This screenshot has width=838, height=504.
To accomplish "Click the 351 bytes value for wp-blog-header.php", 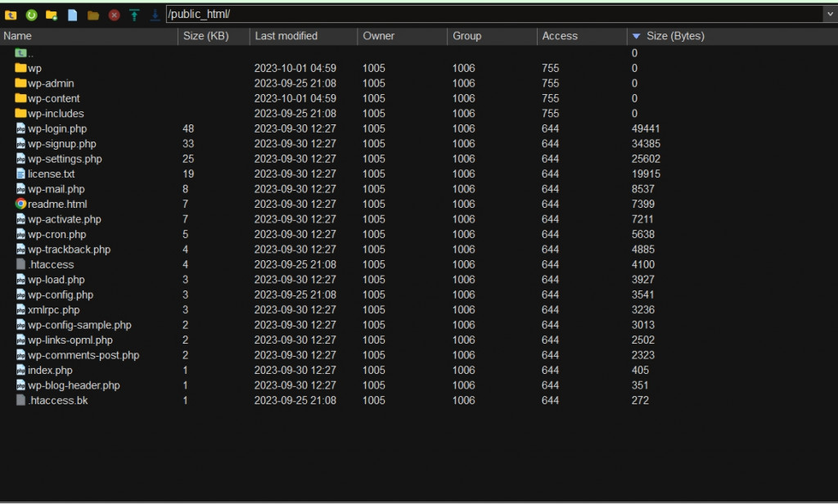I will (x=640, y=385).
